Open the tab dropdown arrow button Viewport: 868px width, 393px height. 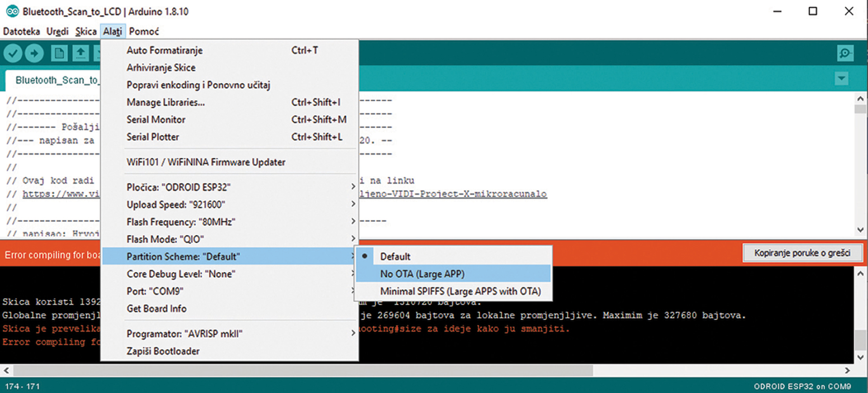click(x=841, y=78)
